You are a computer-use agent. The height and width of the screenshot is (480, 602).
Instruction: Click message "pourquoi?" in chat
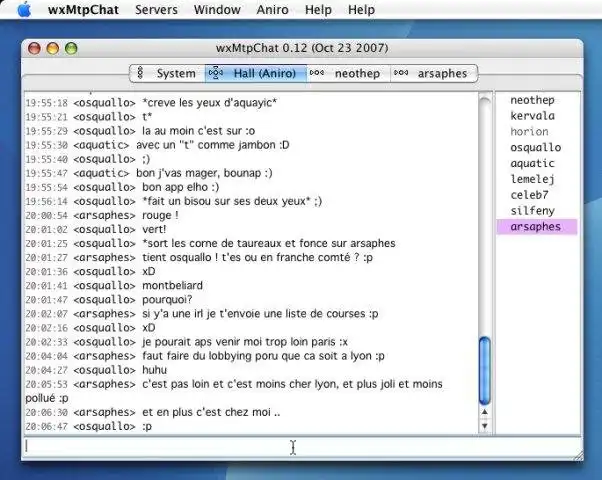point(167,300)
